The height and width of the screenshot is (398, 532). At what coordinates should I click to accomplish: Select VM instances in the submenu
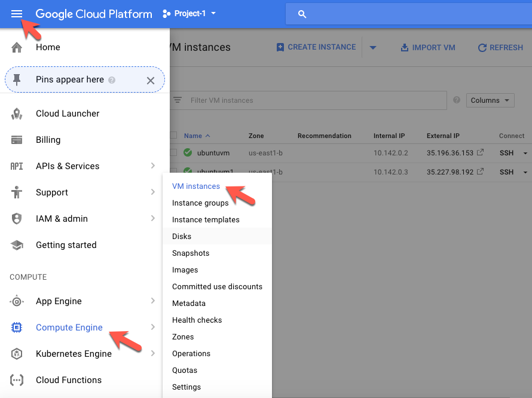[196, 186]
